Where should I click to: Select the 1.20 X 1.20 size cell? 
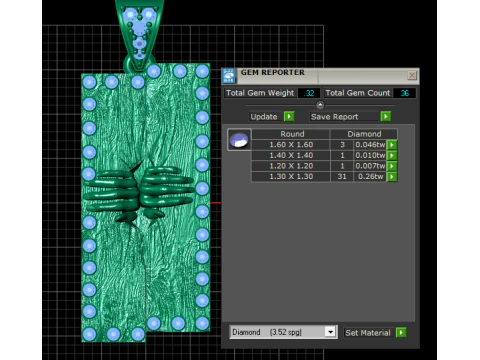291,166
